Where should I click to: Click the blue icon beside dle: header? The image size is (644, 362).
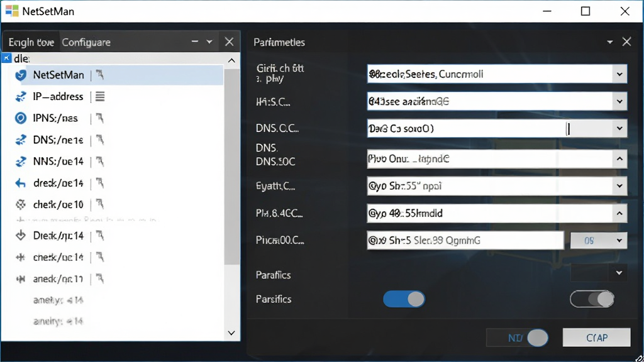[x=6, y=58]
